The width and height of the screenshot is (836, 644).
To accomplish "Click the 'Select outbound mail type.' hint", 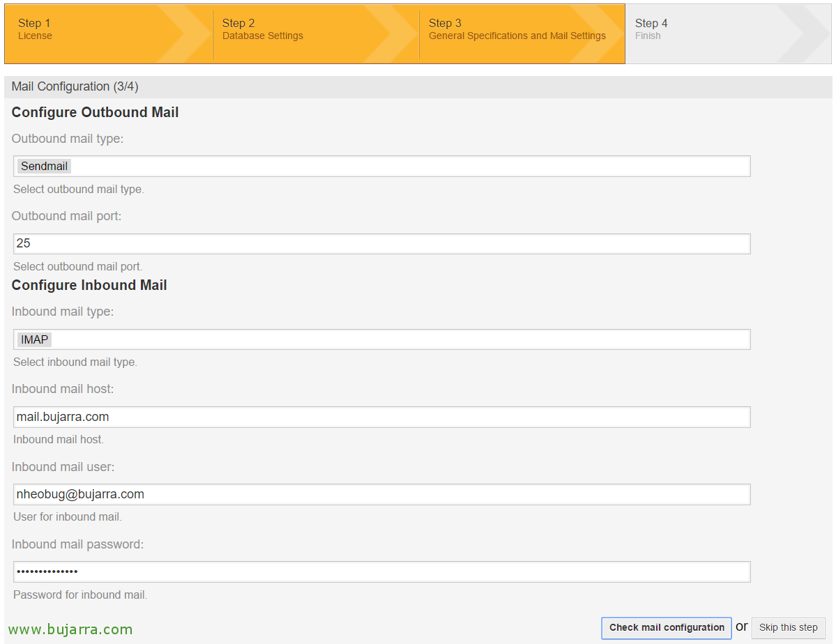I will (x=78, y=190).
